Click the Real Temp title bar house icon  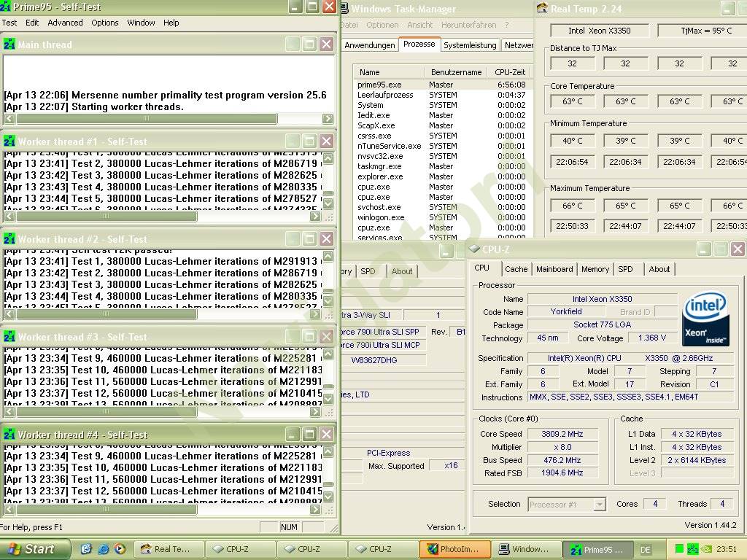[542, 7]
